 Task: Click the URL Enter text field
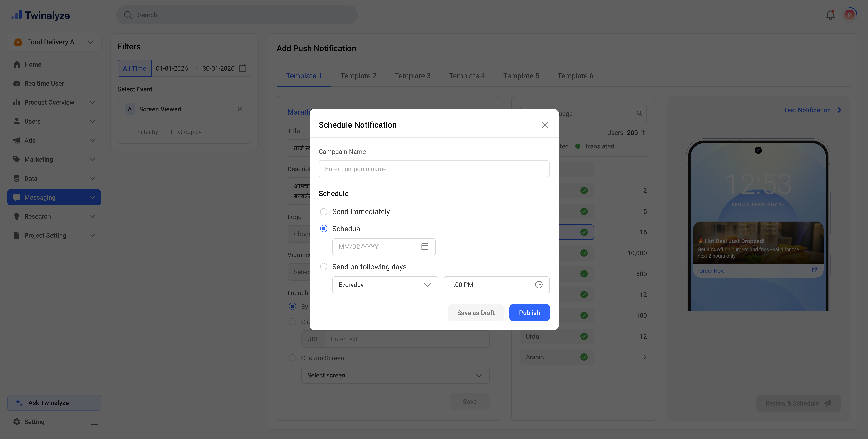[x=407, y=339]
